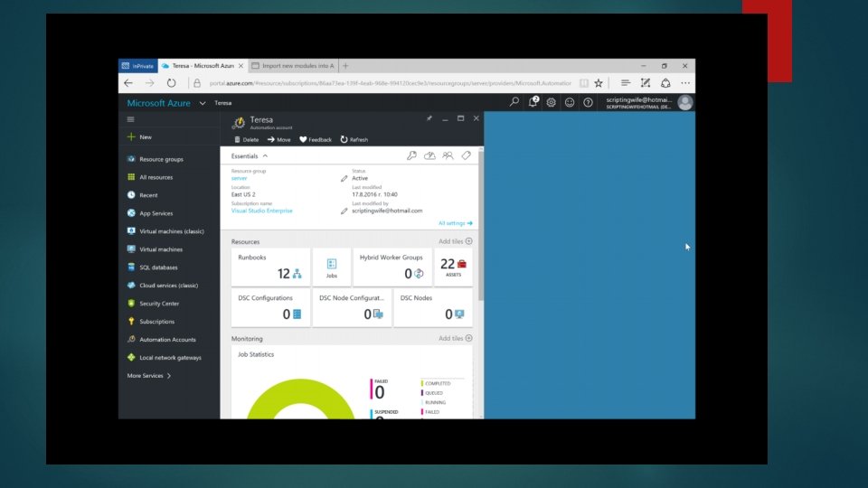The width and height of the screenshot is (868, 488).
Task: Expand the Microsoft Azure dropdown chevron
Action: coord(203,103)
